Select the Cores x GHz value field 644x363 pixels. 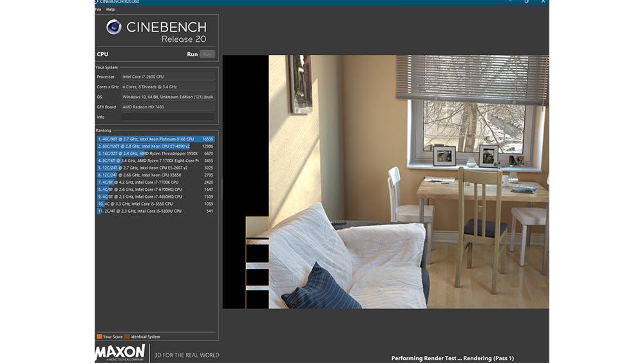pyautogui.click(x=167, y=87)
